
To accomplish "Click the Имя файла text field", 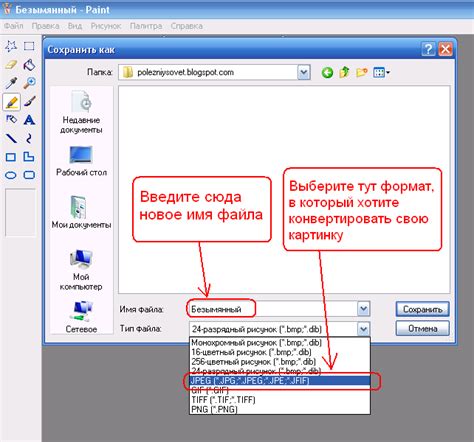I will tap(273, 309).
